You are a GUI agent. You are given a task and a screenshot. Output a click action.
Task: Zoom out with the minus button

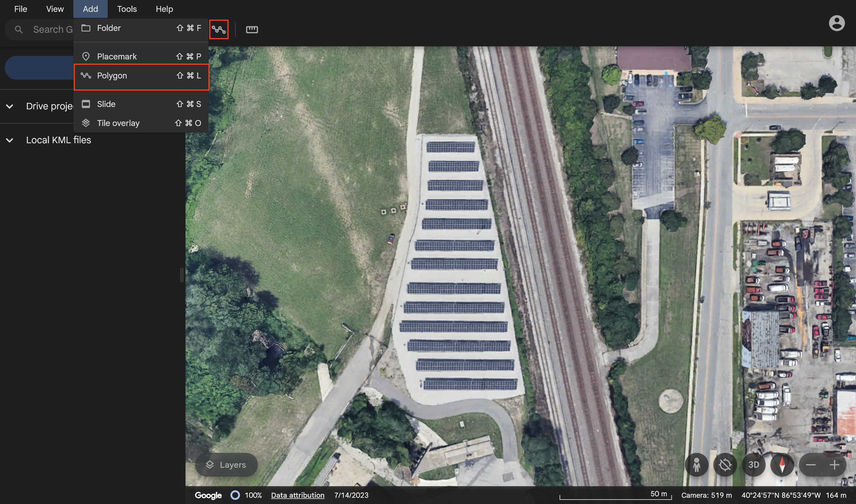(811, 464)
